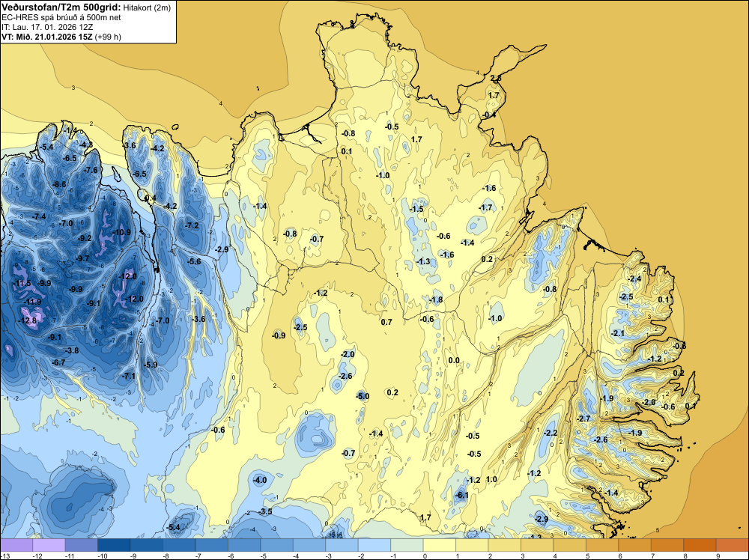Click the '-4.0' temperature value
Image resolution: width=749 pixels, height=560 pixels.
tap(259, 481)
